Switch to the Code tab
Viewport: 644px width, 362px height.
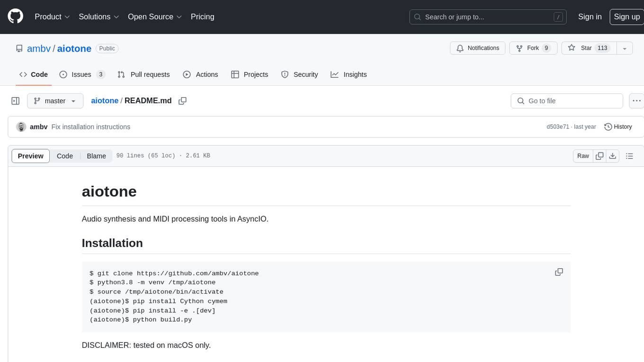point(34,74)
